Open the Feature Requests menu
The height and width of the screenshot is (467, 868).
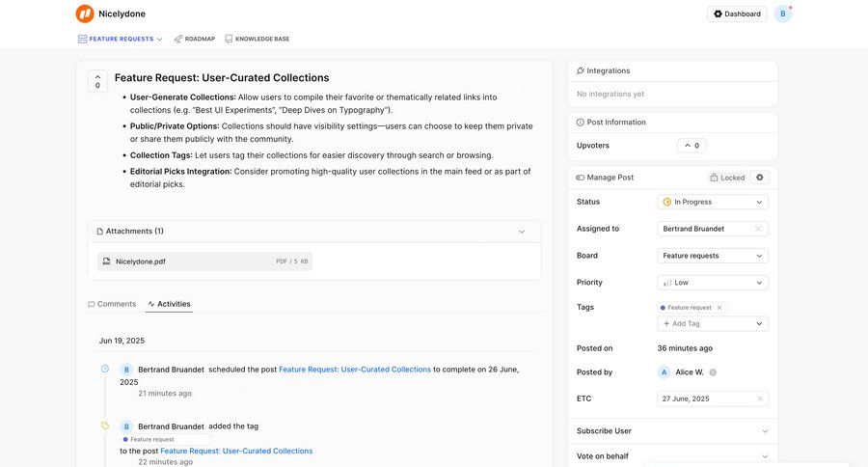click(x=121, y=39)
